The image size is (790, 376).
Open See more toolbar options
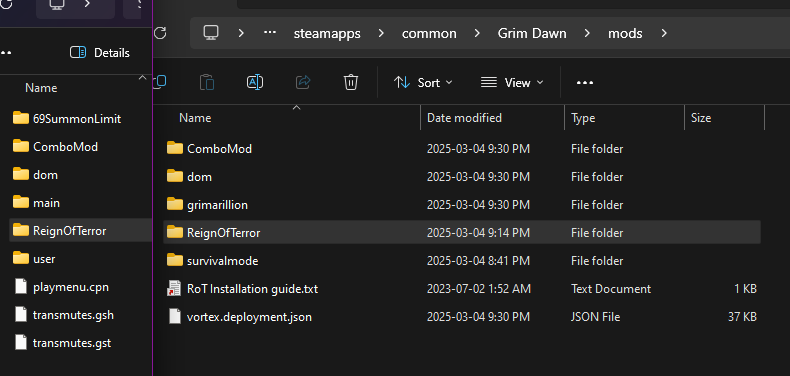pyautogui.click(x=585, y=83)
